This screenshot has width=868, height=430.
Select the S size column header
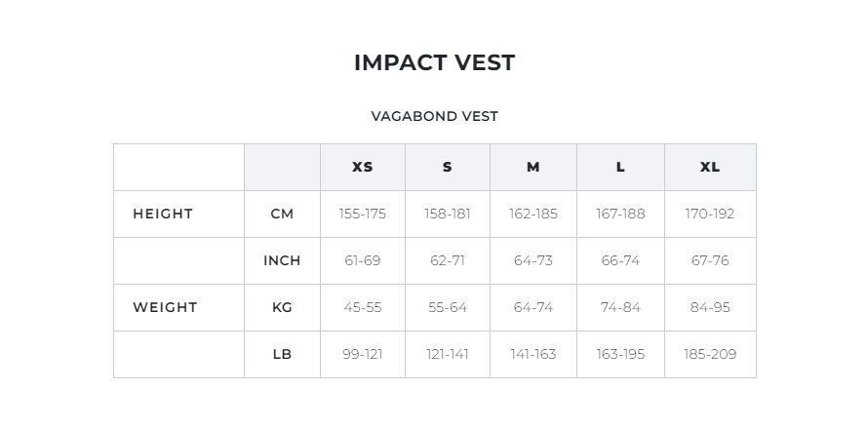pos(447,167)
